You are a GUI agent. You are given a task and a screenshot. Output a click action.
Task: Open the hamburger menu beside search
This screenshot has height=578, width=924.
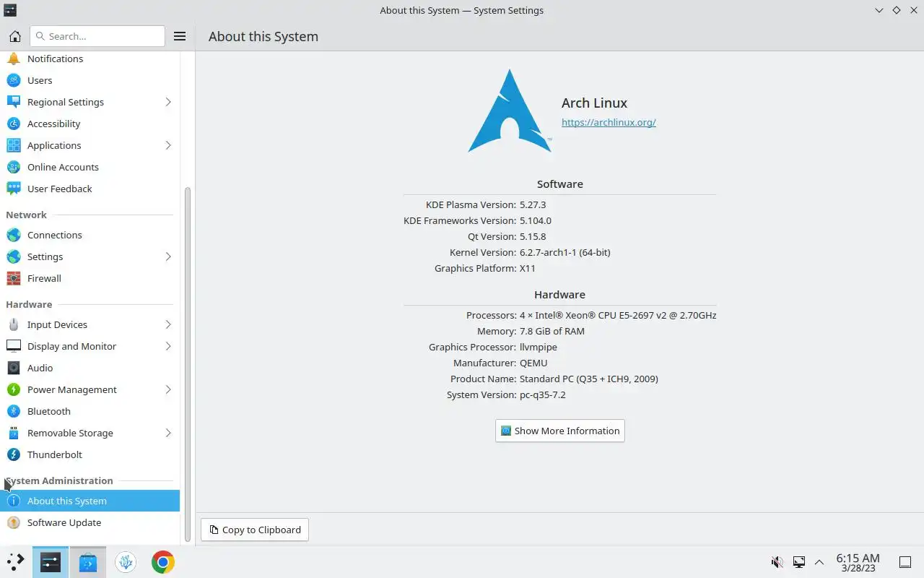tap(180, 36)
